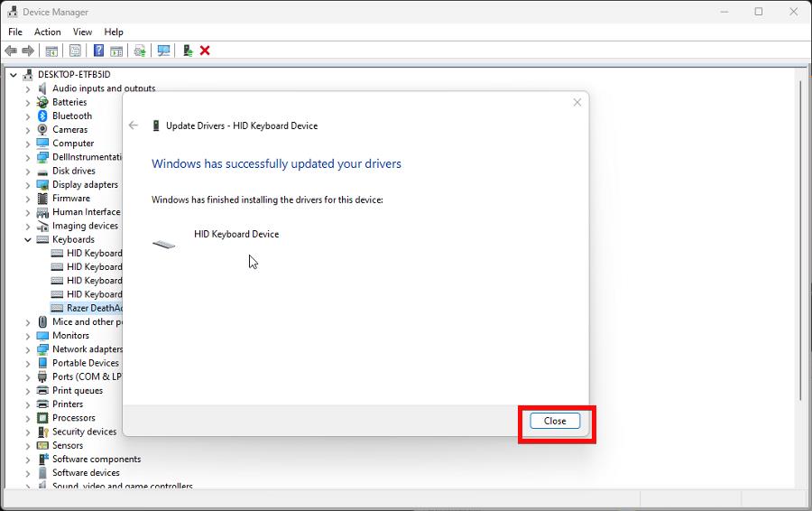Image resolution: width=812 pixels, height=511 pixels.
Task: Click the Security devices key icon
Action: click(x=42, y=432)
